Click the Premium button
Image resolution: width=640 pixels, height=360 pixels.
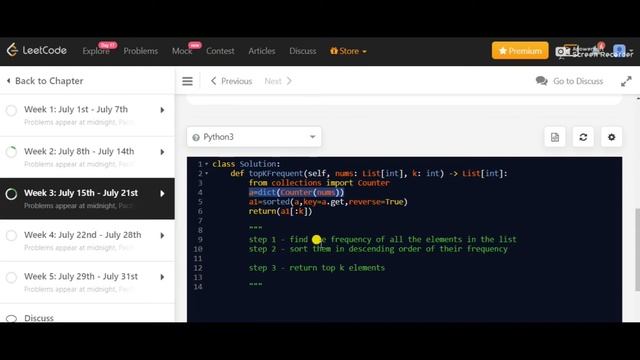click(520, 51)
